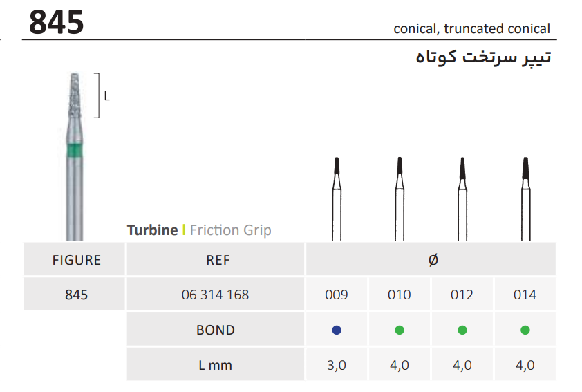The width and height of the screenshot is (582, 392).
Task: Click the Persian title text
Action: click(x=483, y=57)
